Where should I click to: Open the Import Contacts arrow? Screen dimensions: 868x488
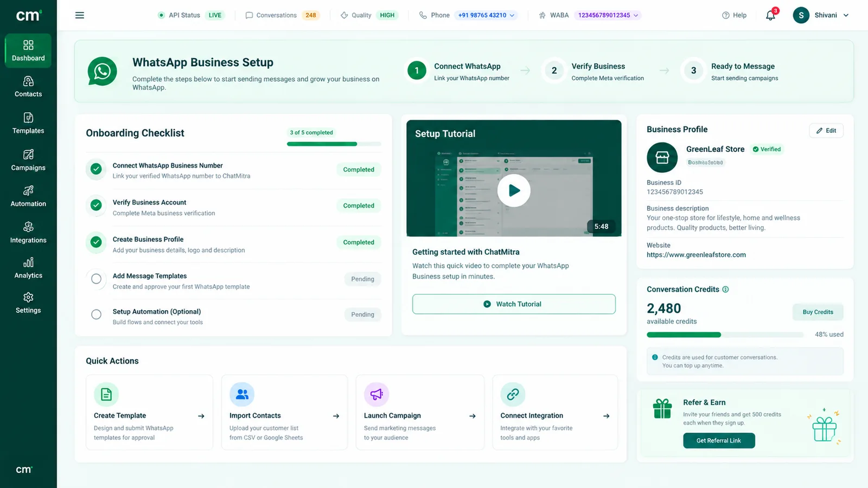pos(336,416)
